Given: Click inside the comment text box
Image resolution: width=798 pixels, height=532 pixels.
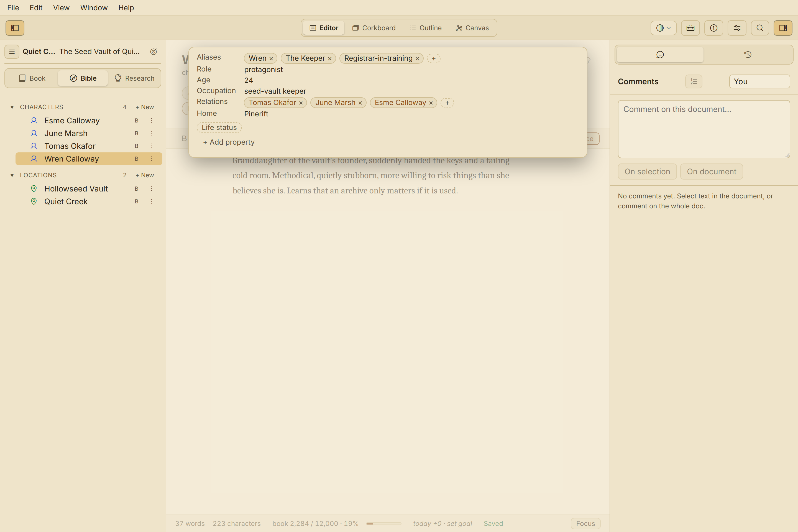Looking at the screenshot, I should pos(704,129).
